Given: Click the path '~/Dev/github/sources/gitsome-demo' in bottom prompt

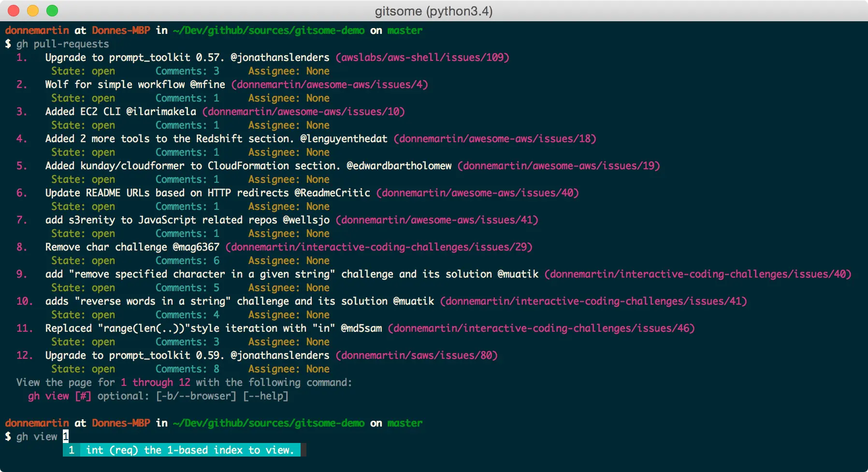Looking at the screenshot, I should pos(269,423).
